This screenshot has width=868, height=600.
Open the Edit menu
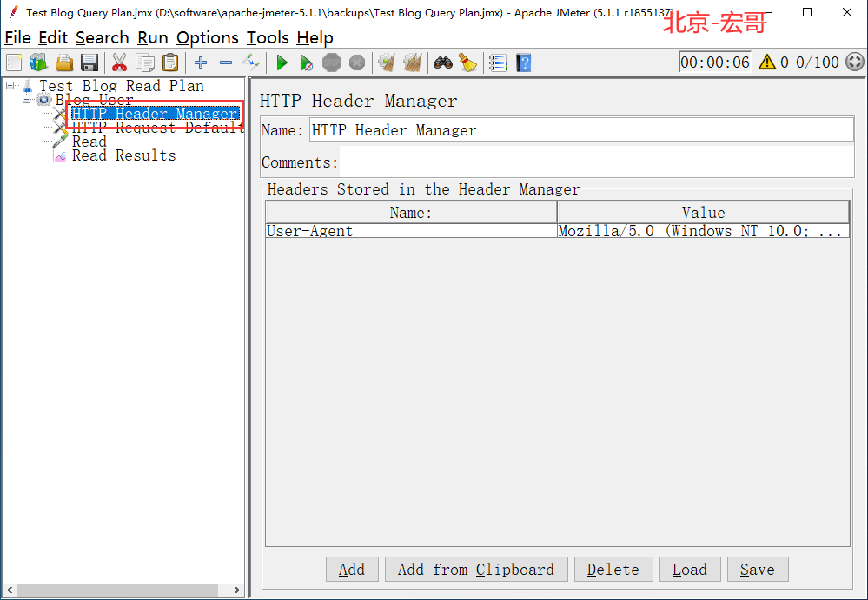point(53,37)
